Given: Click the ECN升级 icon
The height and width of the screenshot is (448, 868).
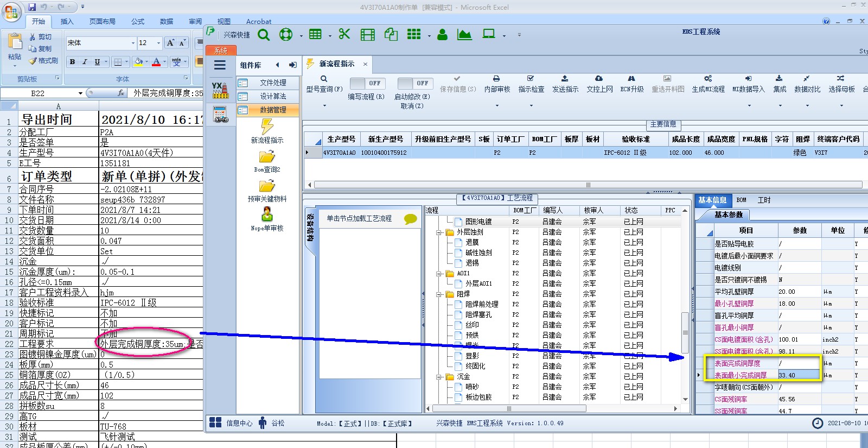Looking at the screenshot, I should point(631,79).
